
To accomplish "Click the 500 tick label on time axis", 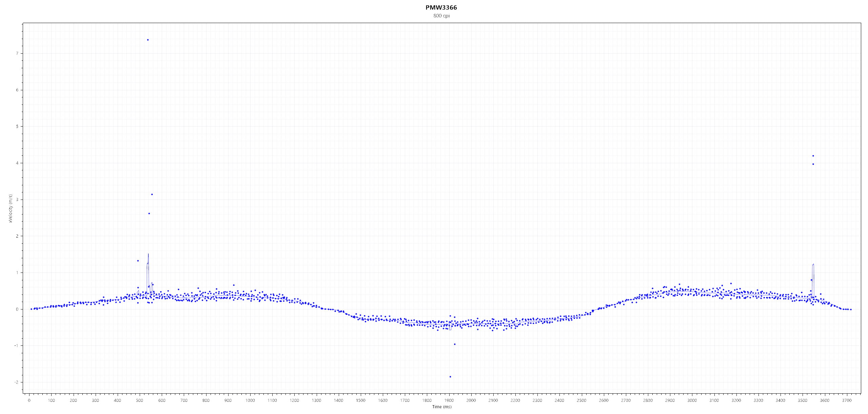I will click(140, 400).
